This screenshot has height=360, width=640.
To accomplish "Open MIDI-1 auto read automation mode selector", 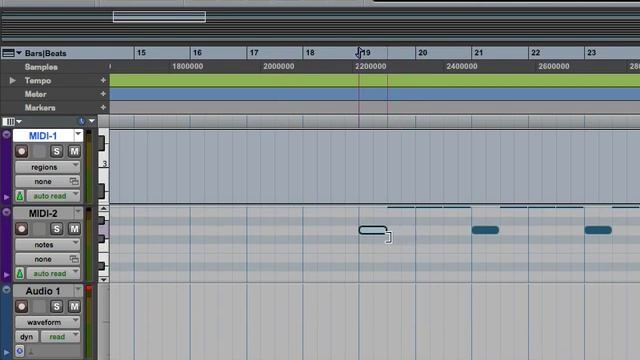I will (53, 196).
